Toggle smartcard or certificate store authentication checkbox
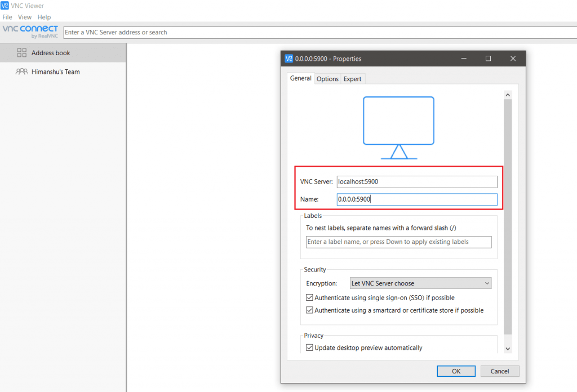This screenshot has height=392, width=577. 309,310
